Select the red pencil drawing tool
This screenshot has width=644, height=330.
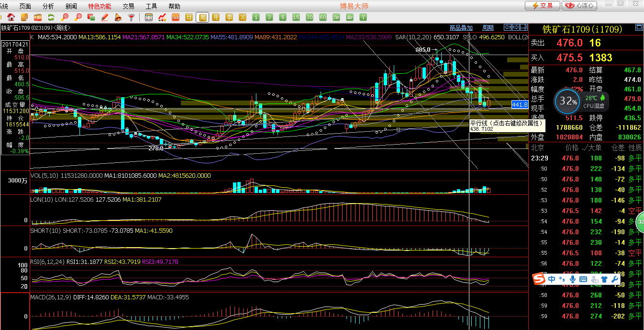point(105,17)
